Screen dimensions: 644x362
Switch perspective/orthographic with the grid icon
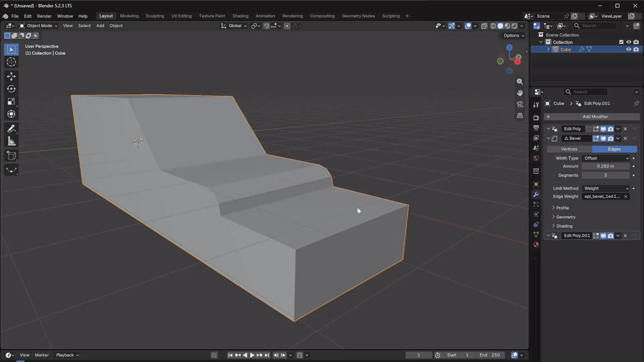[x=520, y=116]
